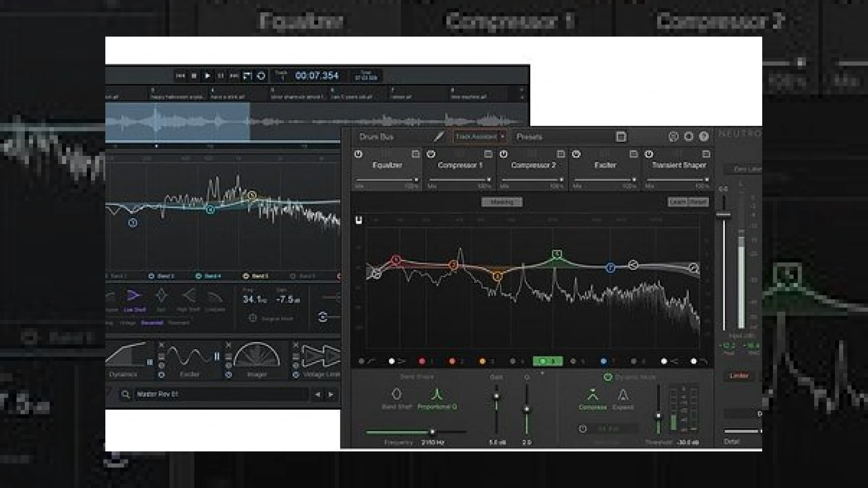The image size is (868, 488).
Task: Click the question mark help icon in Neutron
Action: click(x=703, y=136)
